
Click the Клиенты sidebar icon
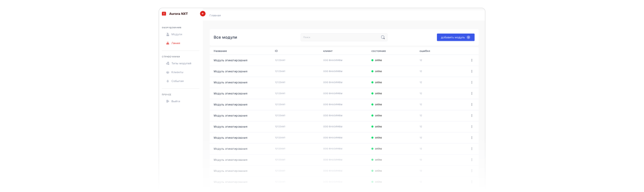coord(168,72)
